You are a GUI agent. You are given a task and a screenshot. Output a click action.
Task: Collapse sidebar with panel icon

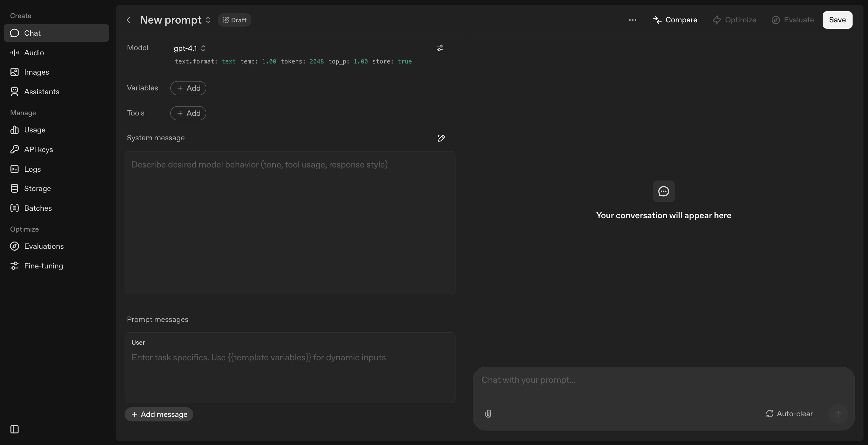(15, 429)
